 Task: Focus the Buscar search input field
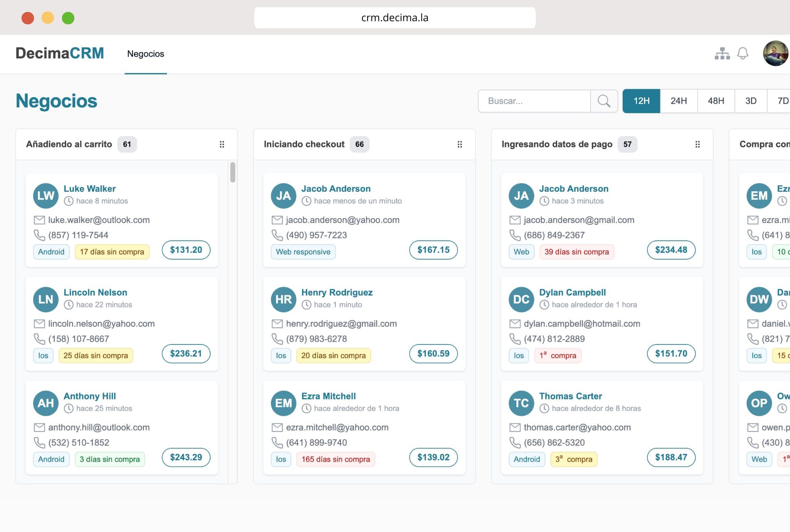[x=534, y=101]
